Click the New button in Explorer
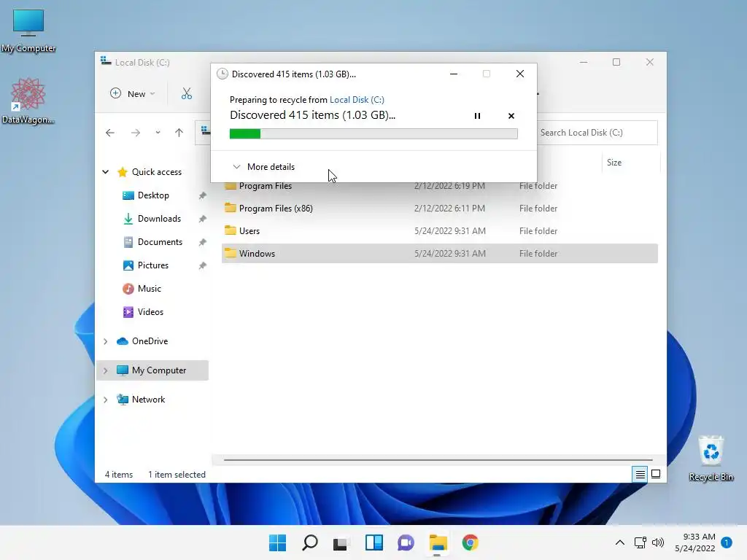Screen dimensions: 747x560 133,94
